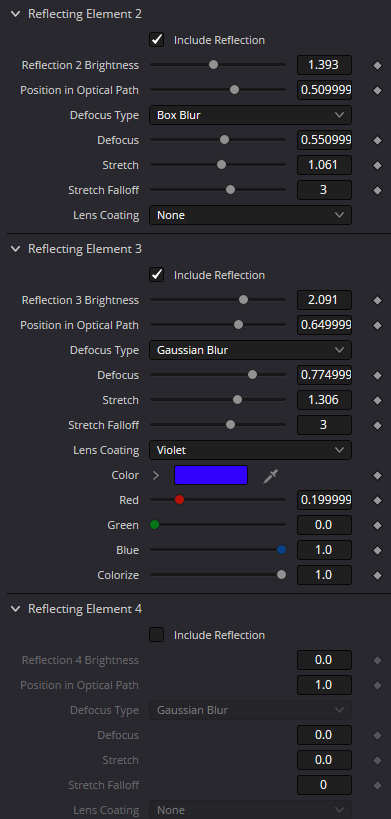The width and height of the screenshot is (391, 819).
Task: Click Element 2 Stretch value field 1.061
Action: coord(324,165)
